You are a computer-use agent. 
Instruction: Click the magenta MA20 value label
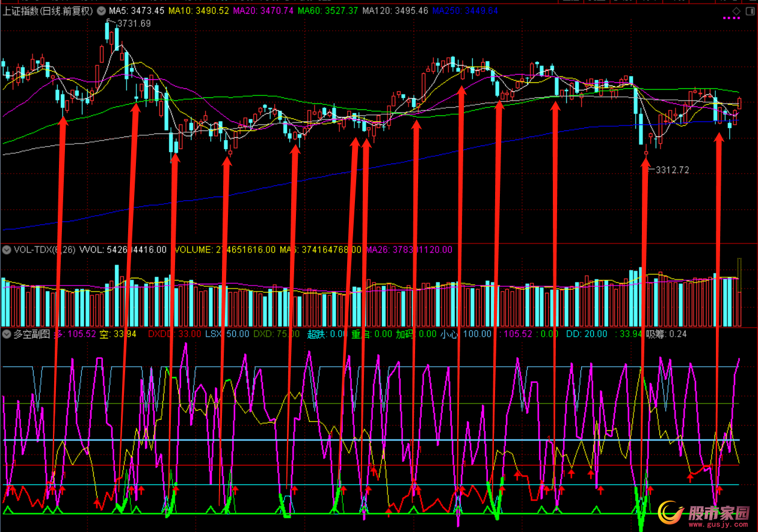[262, 11]
